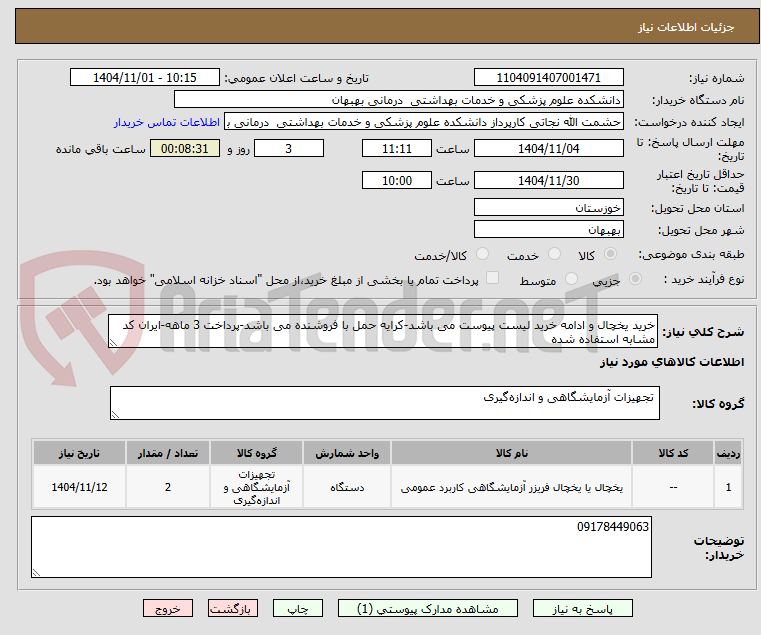The height and width of the screenshot is (635, 761).
Task: Click the تعداد / مقدار column header
Action: tap(168, 453)
